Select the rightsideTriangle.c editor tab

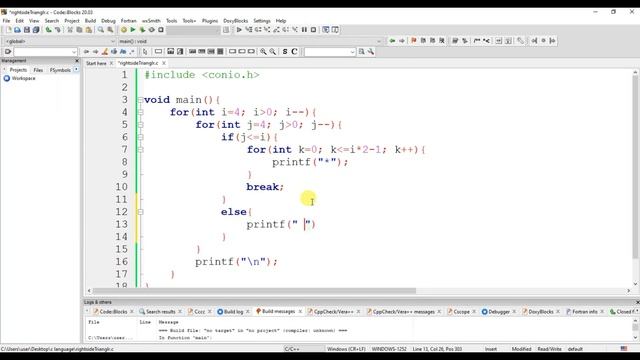138,63
